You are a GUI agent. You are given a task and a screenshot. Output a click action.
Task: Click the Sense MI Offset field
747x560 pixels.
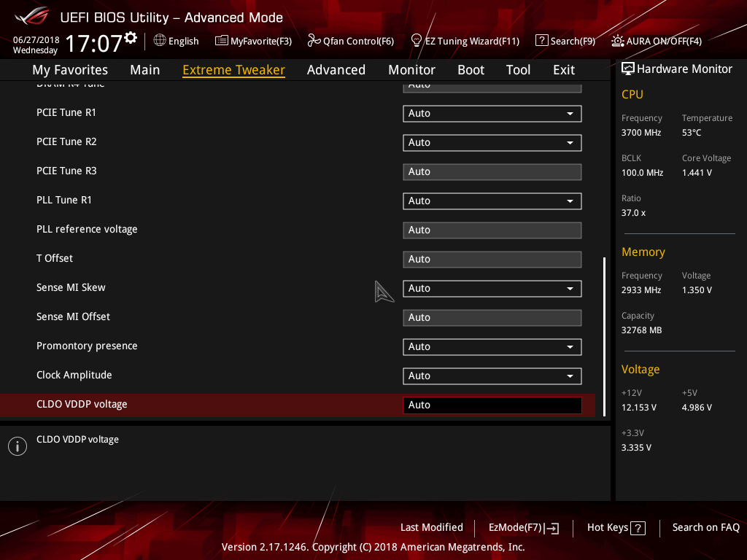pyautogui.click(x=492, y=318)
